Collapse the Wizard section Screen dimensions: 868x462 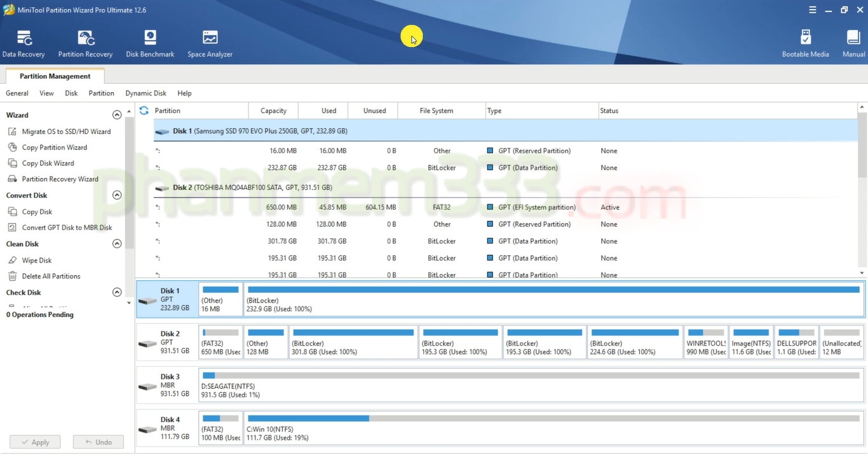[117, 115]
